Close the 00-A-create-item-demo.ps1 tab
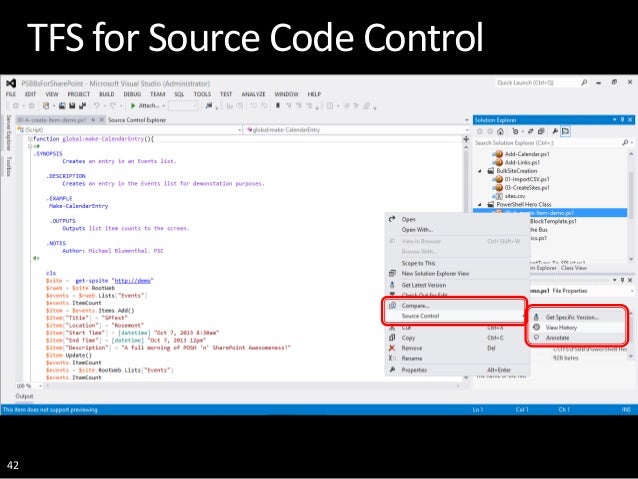The width and height of the screenshot is (638, 479). tap(101, 120)
